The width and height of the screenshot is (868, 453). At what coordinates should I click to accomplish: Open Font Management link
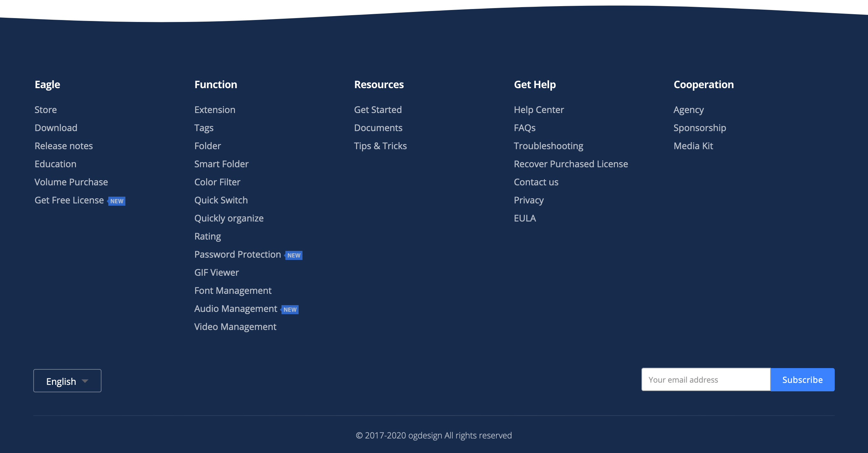(x=233, y=291)
